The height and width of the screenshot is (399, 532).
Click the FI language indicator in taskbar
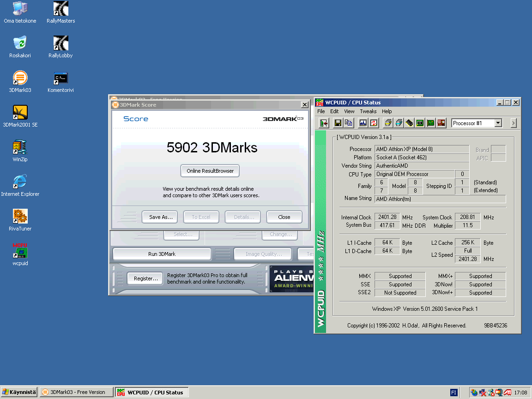click(454, 393)
